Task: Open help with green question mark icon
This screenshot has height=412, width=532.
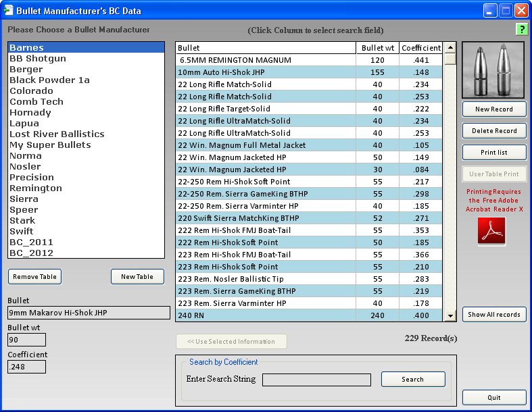Action: pos(521,30)
